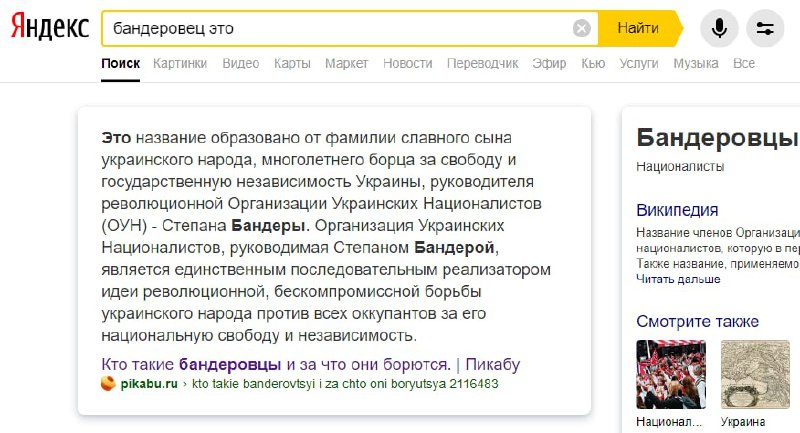Select the Услуги tab
Image resolution: width=800 pixels, height=433 pixels.
[639, 63]
